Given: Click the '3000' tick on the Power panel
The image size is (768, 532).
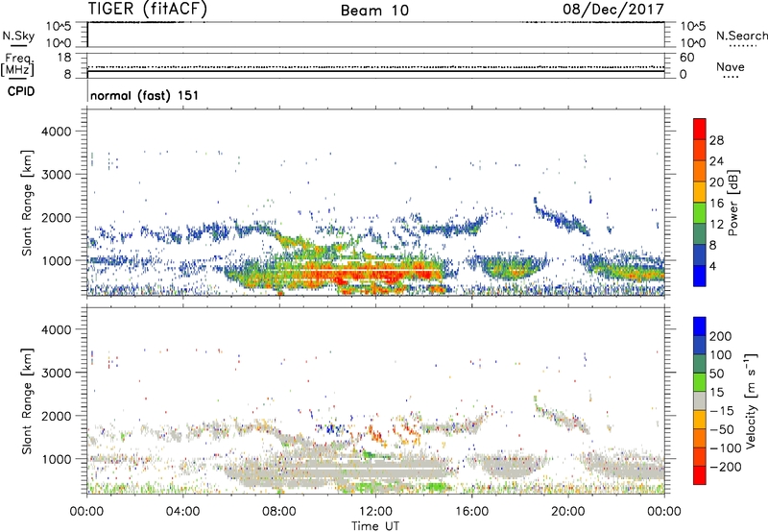Looking at the screenshot, I should [x=57, y=175].
